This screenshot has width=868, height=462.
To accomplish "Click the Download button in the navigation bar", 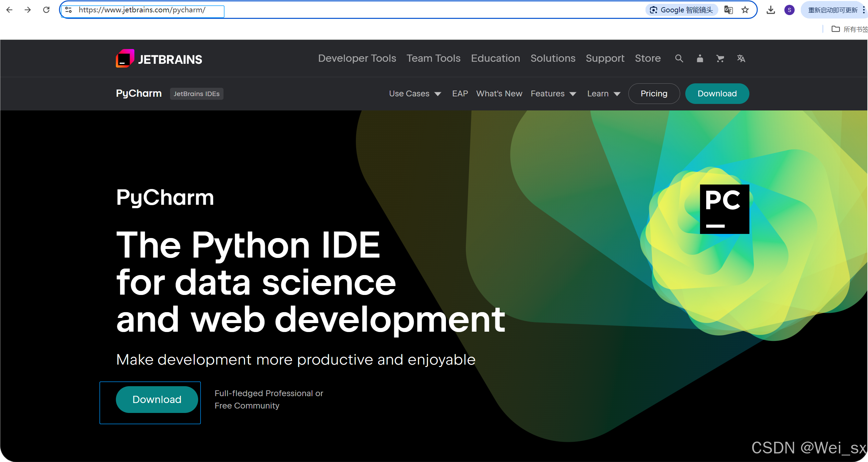I will [717, 94].
